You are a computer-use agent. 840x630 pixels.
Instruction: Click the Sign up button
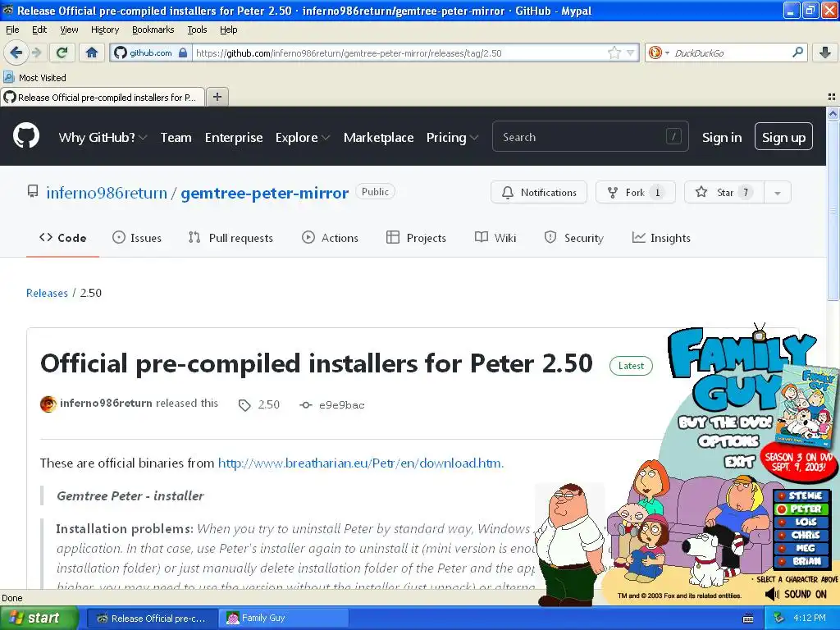[x=783, y=137]
